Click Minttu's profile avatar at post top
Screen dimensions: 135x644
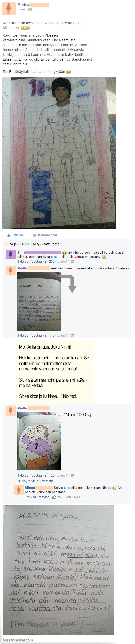coord(9,8)
